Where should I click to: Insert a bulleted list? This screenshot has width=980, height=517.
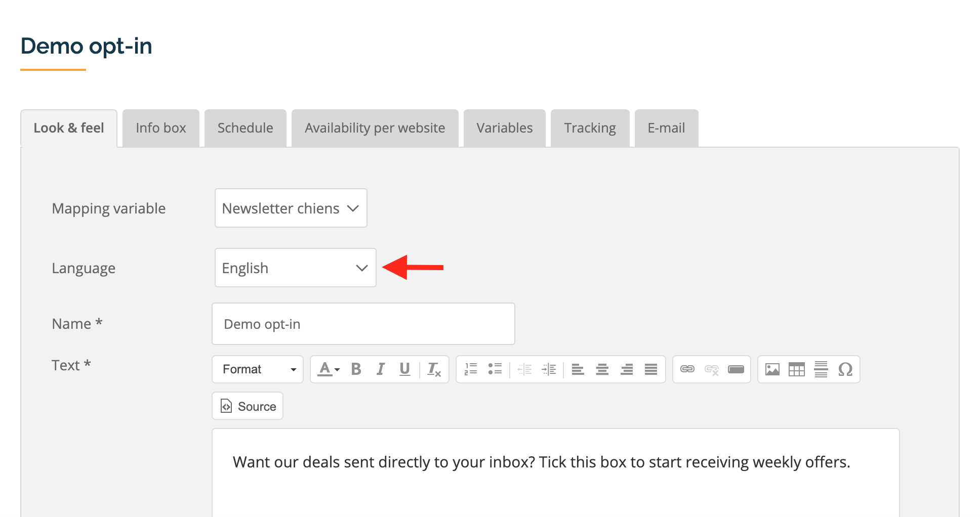point(495,369)
